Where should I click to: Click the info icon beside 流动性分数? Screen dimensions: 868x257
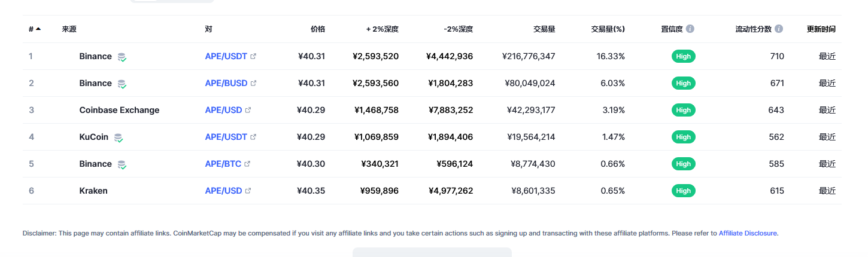pos(779,29)
